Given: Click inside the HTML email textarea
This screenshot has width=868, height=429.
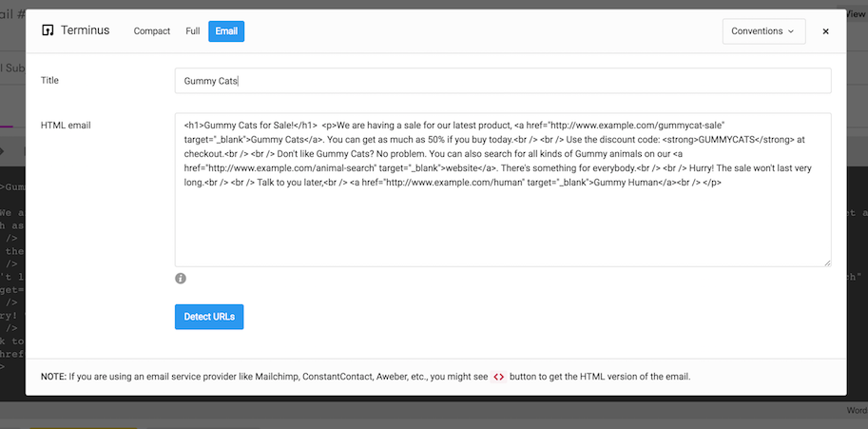Looking at the screenshot, I should [503, 190].
